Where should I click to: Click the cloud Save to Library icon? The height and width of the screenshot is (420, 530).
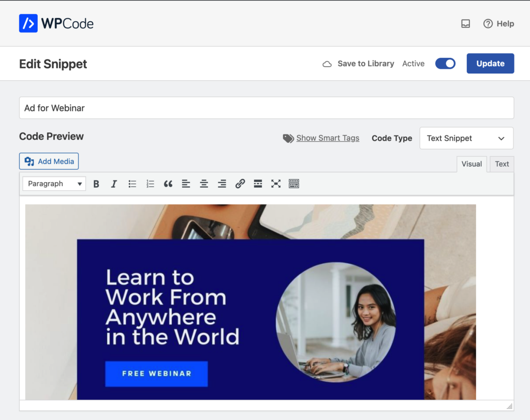coord(327,64)
